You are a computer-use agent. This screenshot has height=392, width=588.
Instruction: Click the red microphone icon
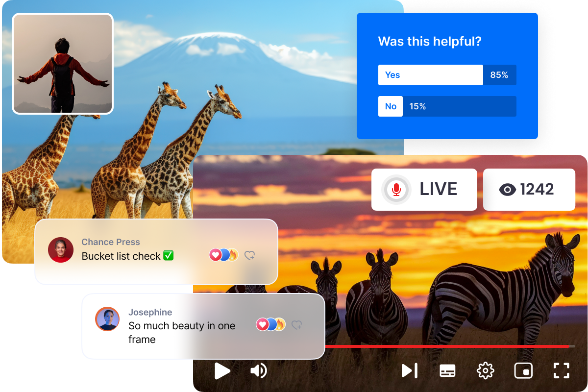tap(396, 190)
